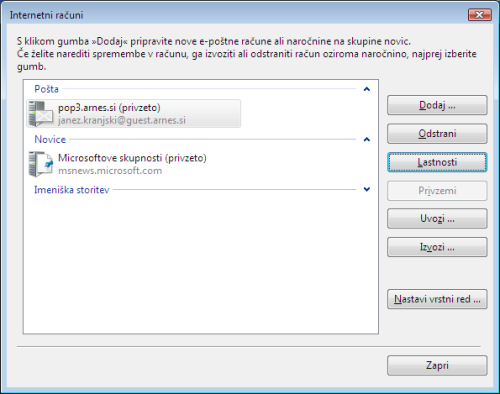
Task: Click the Novice group header label
Action: coord(50,139)
